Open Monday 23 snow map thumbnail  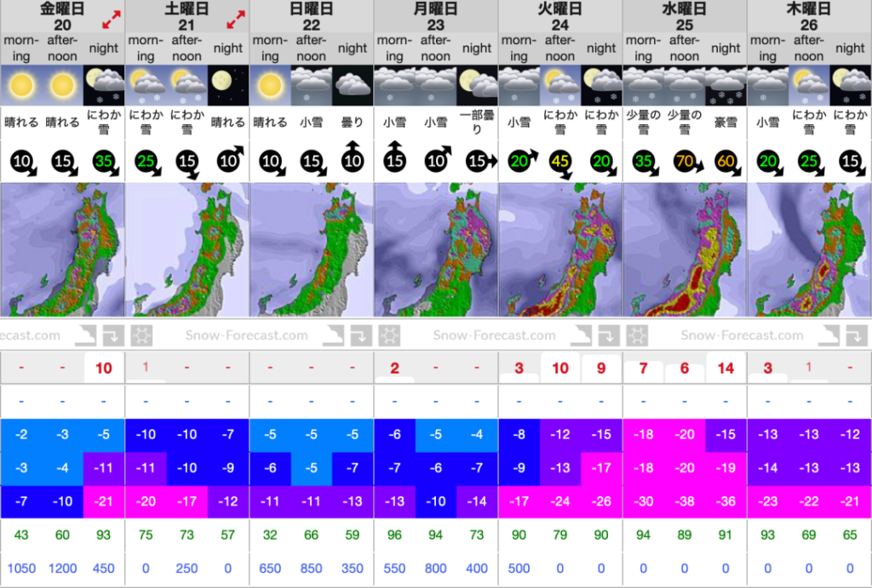coord(436,249)
